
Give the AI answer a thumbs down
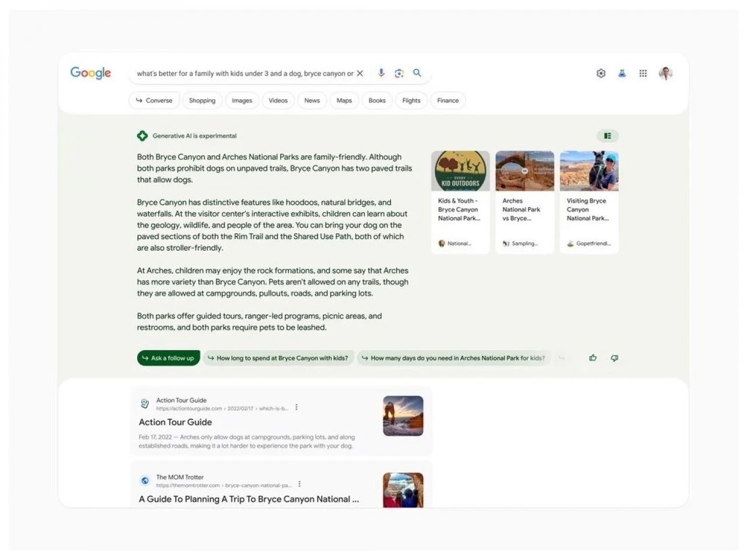pyautogui.click(x=614, y=358)
